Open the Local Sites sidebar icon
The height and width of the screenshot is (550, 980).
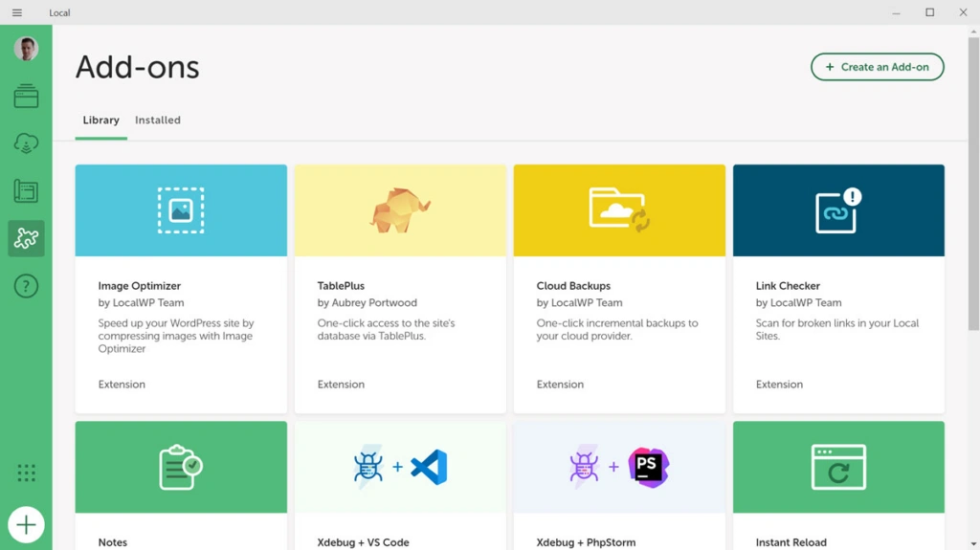[x=26, y=96]
